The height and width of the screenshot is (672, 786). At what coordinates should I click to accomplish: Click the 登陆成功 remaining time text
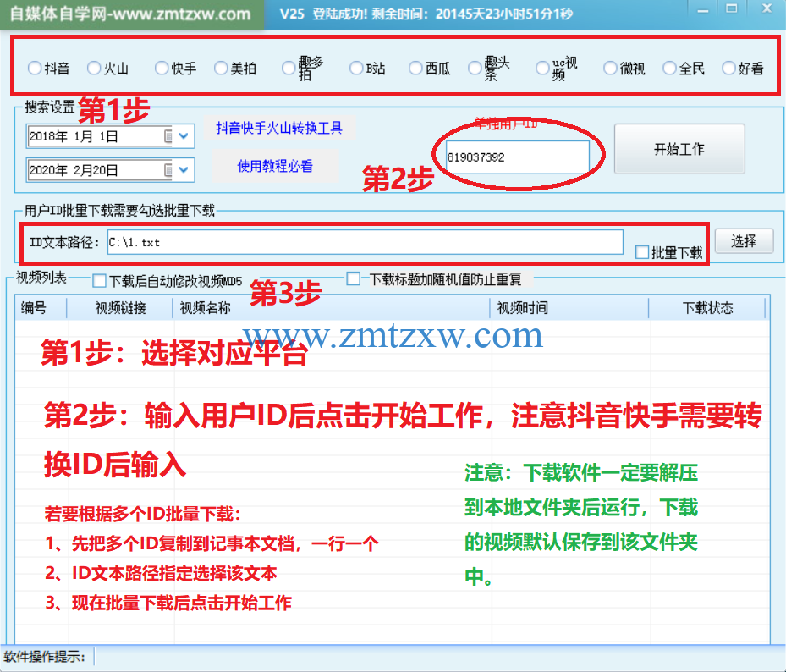pos(426,14)
